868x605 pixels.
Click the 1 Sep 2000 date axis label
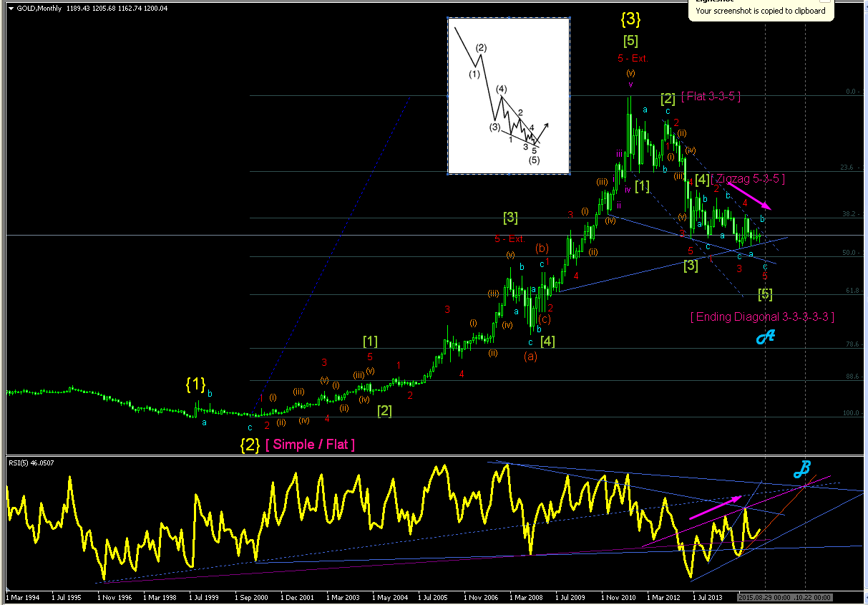253,596
